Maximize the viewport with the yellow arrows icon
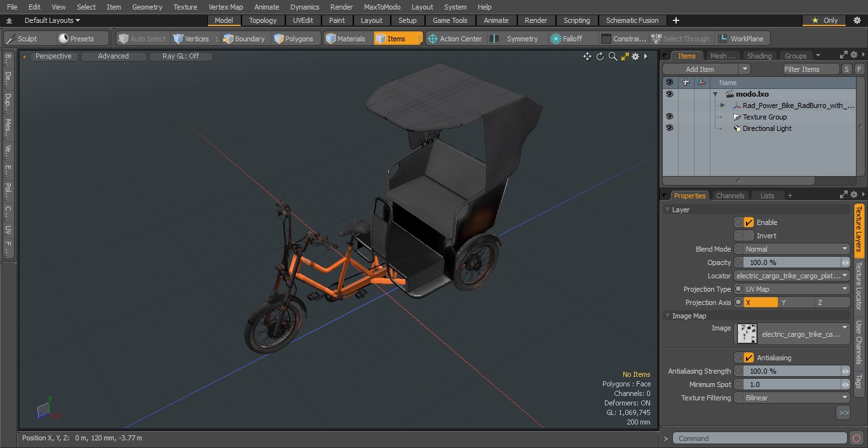868x448 pixels. 625,57
